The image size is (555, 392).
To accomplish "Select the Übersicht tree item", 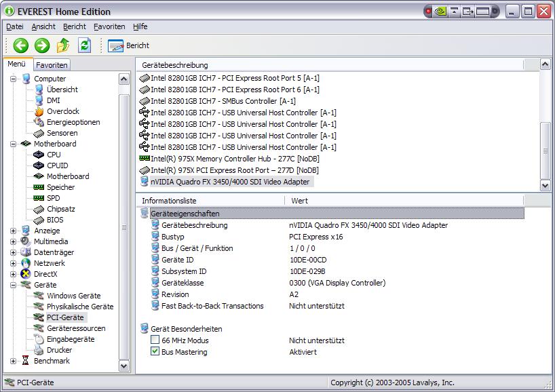I will coord(62,90).
